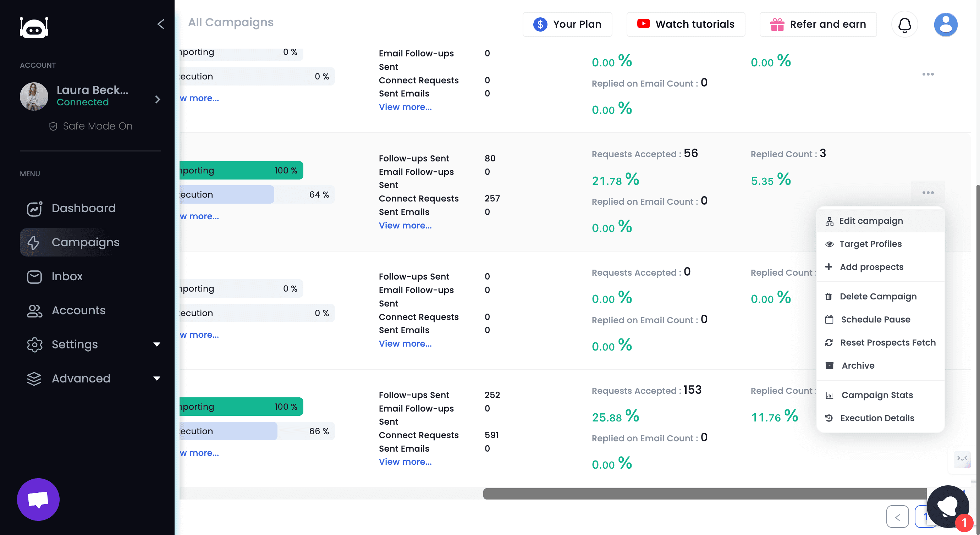Click the Replied Count : 3 text

[x=788, y=154]
